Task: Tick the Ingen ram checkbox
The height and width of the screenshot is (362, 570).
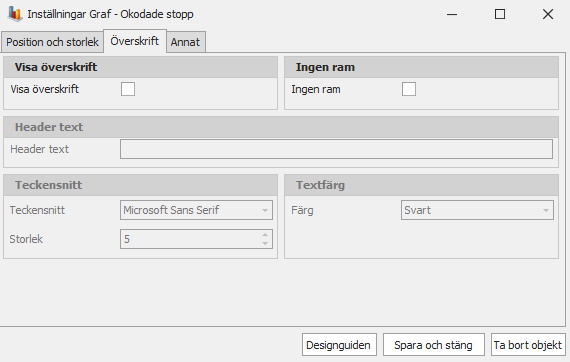Action: tap(409, 89)
